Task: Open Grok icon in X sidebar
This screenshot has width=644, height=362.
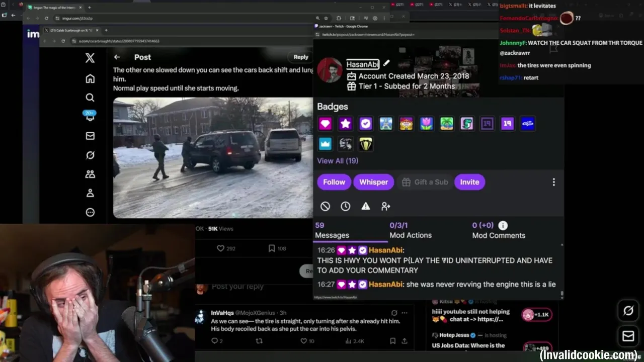Action: 90,155
